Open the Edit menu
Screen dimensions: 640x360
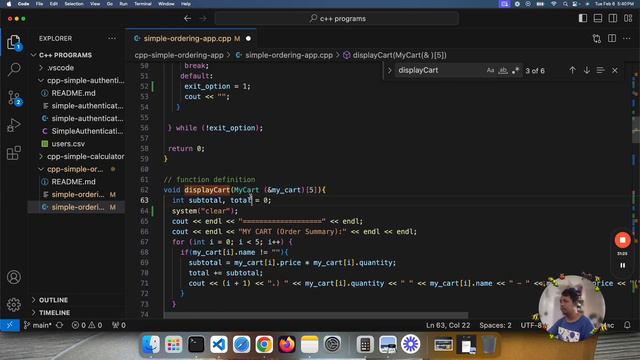pyautogui.click(x=53, y=4)
